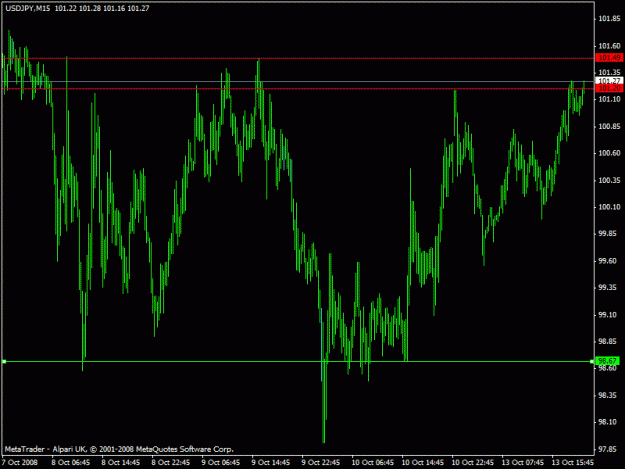625x469 pixels.
Task: Click the 99.85 price scale value
Action: click(609, 234)
